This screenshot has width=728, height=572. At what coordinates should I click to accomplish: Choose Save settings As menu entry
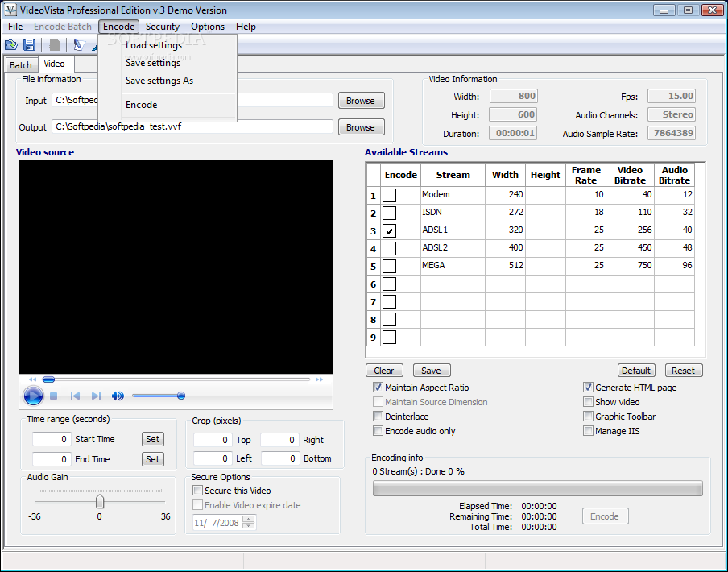[168, 81]
